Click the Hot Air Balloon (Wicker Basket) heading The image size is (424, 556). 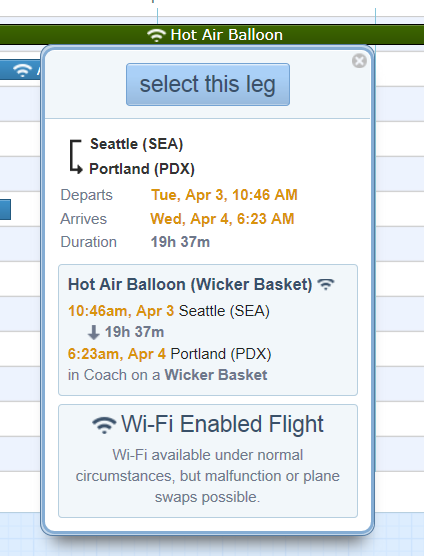[x=190, y=284]
